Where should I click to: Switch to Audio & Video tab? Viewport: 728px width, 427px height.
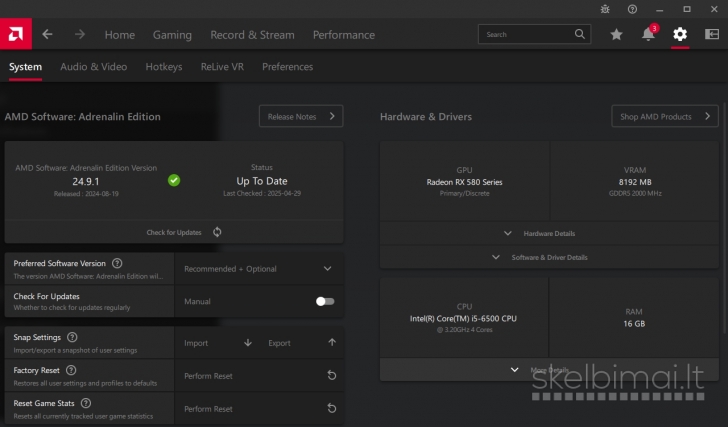93,67
